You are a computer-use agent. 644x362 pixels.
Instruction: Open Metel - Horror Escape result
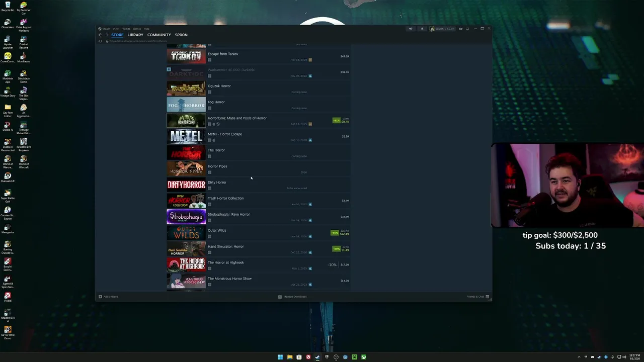[x=258, y=137]
